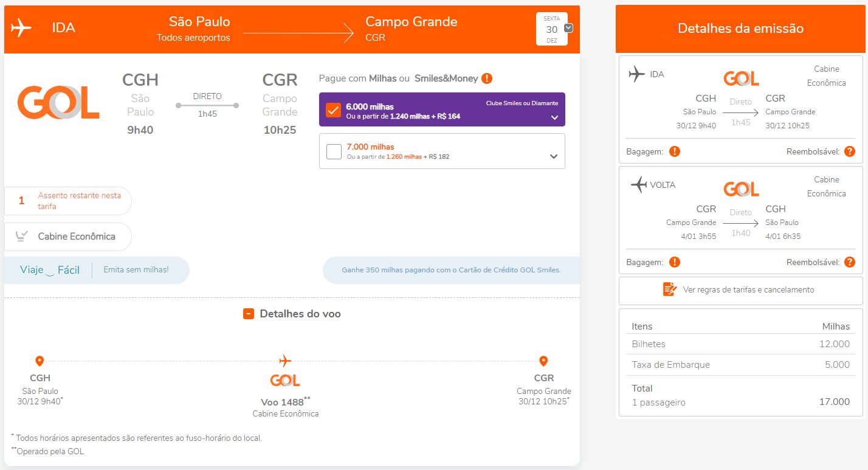Click the GOL logo in the IDA summary card
The height and width of the screenshot is (470, 868).
(x=741, y=78)
